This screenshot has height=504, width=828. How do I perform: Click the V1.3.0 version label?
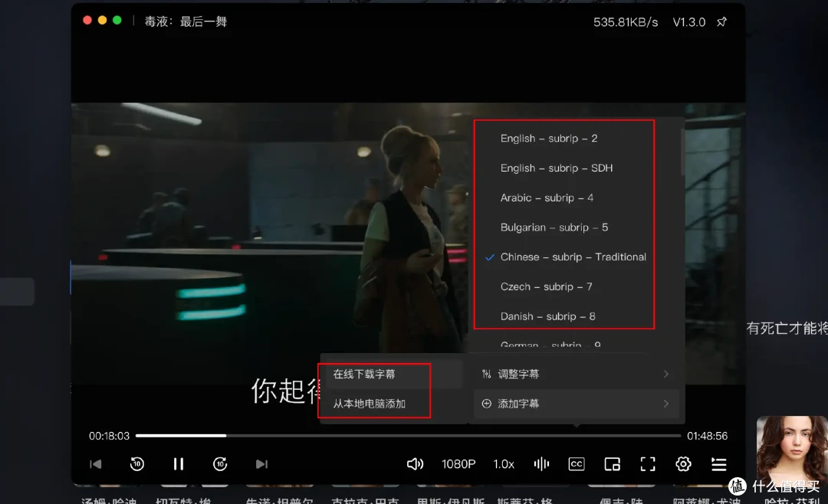pos(688,22)
